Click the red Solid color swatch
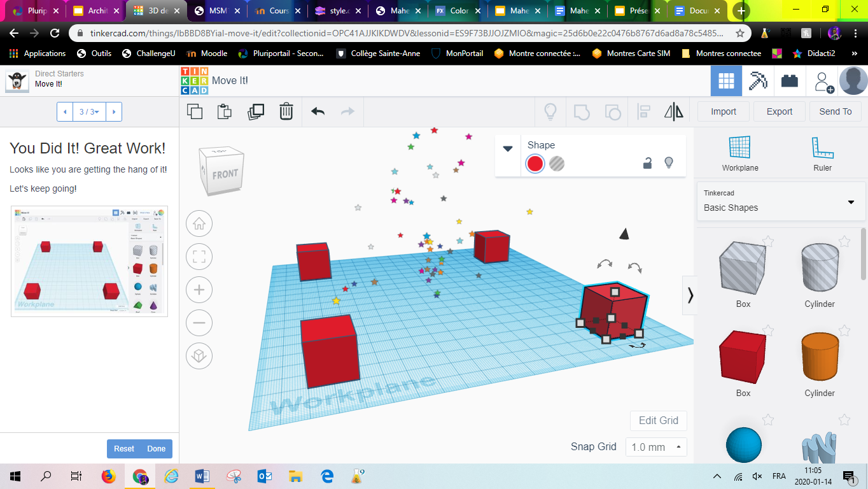Image resolution: width=868 pixels, height=489 pixels. 535,164
